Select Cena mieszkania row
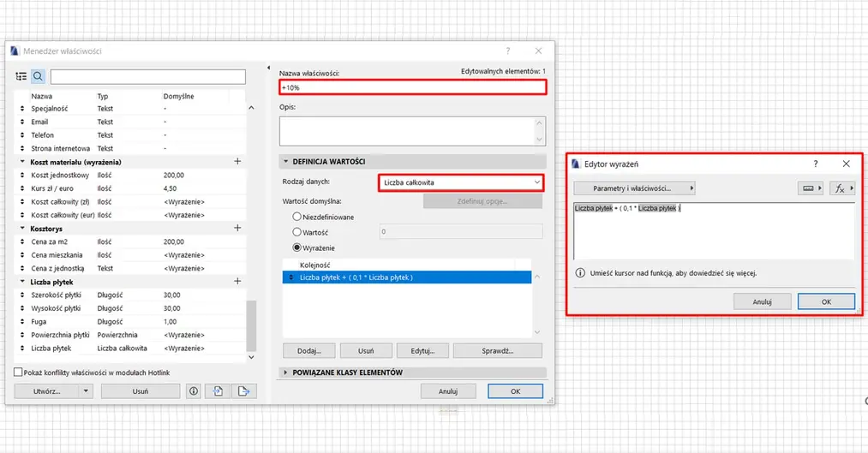868x453 pixels. pyautogui.click(x=130, y=255)
